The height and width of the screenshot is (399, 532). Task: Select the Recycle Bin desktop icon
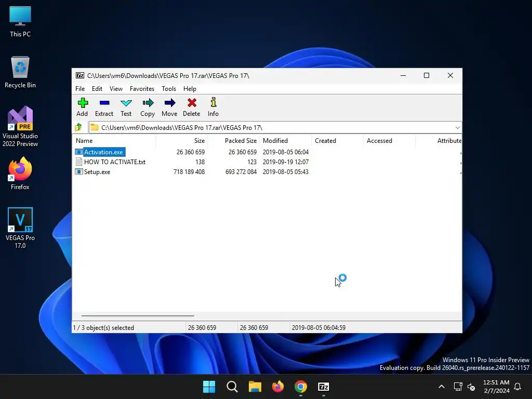pos(20,72)
